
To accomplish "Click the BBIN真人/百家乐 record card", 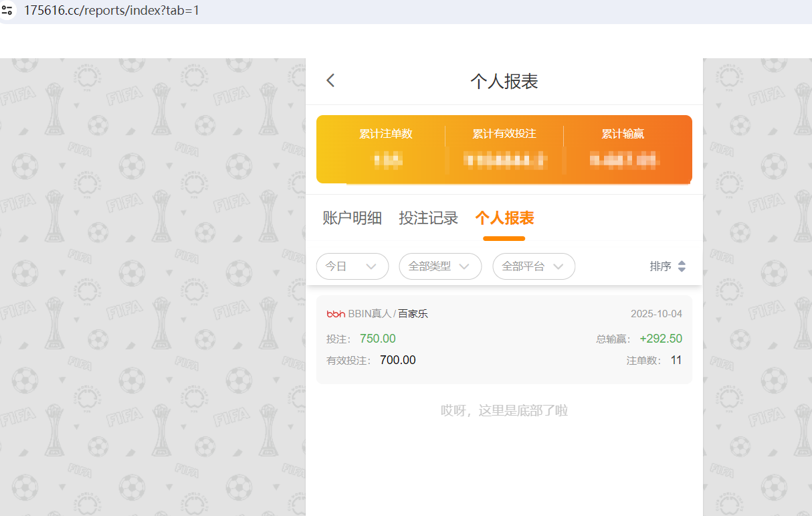I will point(504,339).
